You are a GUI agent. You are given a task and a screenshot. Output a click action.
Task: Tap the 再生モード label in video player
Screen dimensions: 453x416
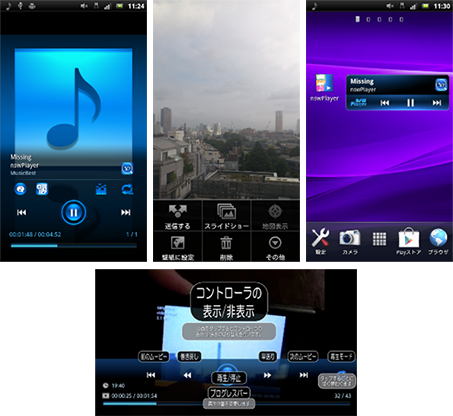(341, 356)
